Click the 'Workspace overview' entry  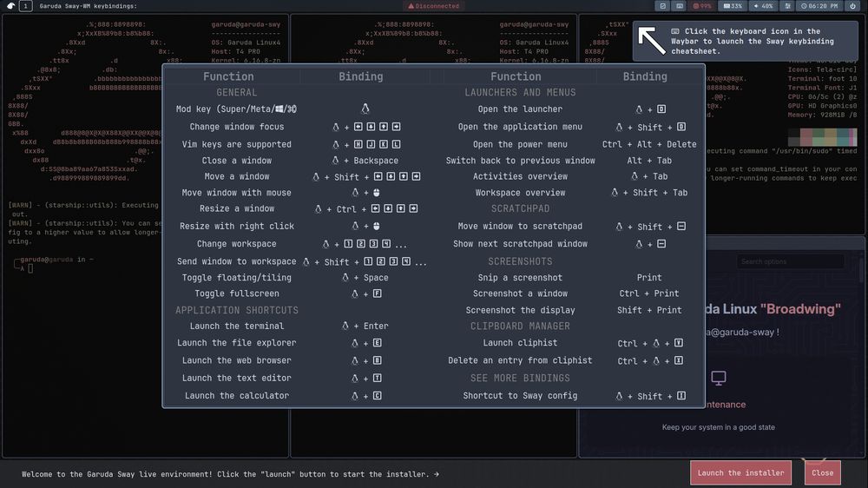pyautogui.click(x=520, y=193)
